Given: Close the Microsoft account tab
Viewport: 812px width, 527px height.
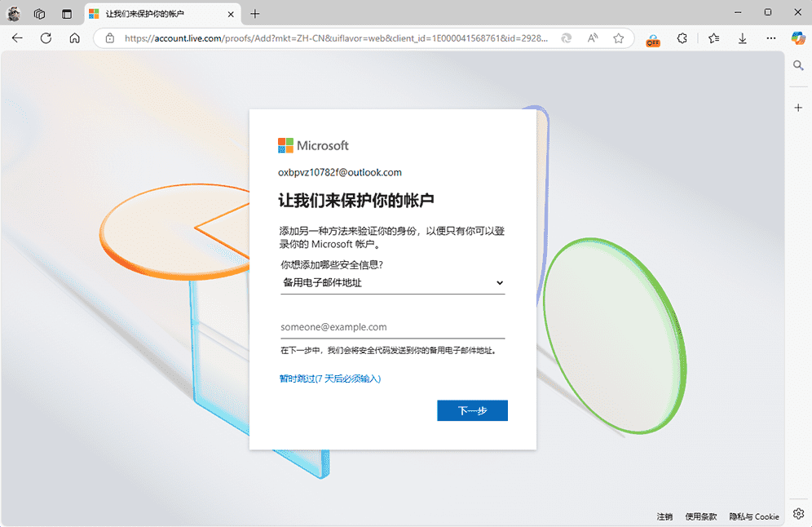Looking at the screenshot, I should 231,14.
